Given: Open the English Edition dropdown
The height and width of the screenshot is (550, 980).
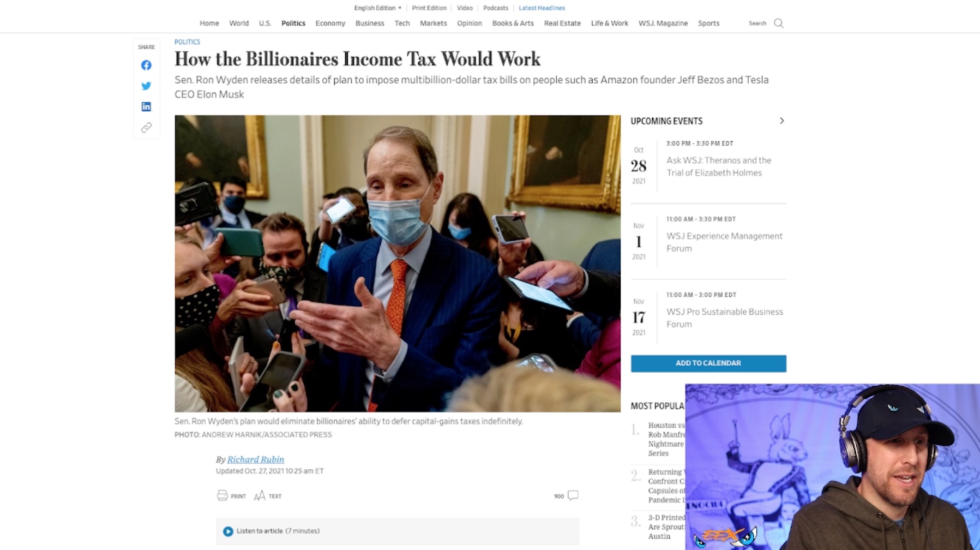Looking at the screenshot, I should click(377, 8).
